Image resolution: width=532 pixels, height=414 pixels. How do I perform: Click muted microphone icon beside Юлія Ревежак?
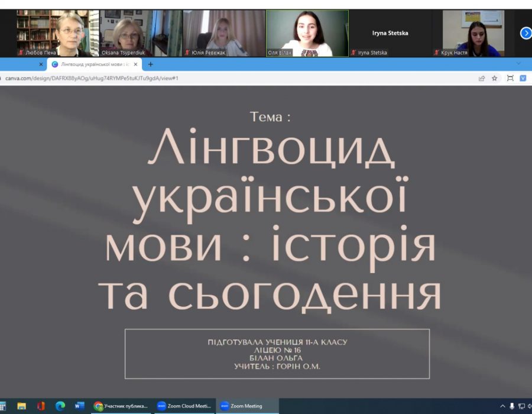(187, 53)
